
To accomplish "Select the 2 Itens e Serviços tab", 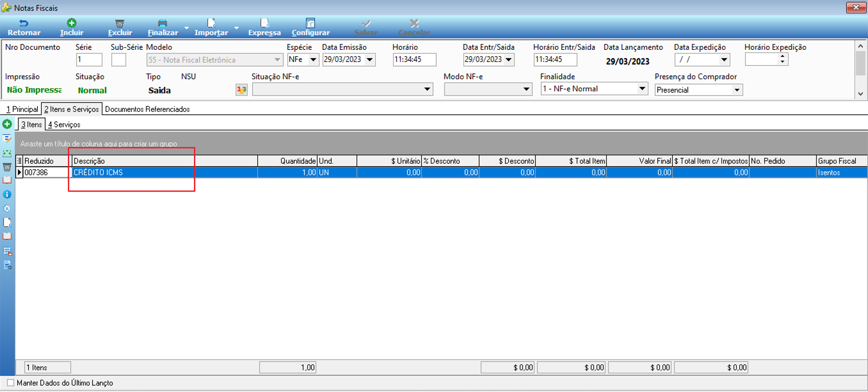I will click(71, 109).
